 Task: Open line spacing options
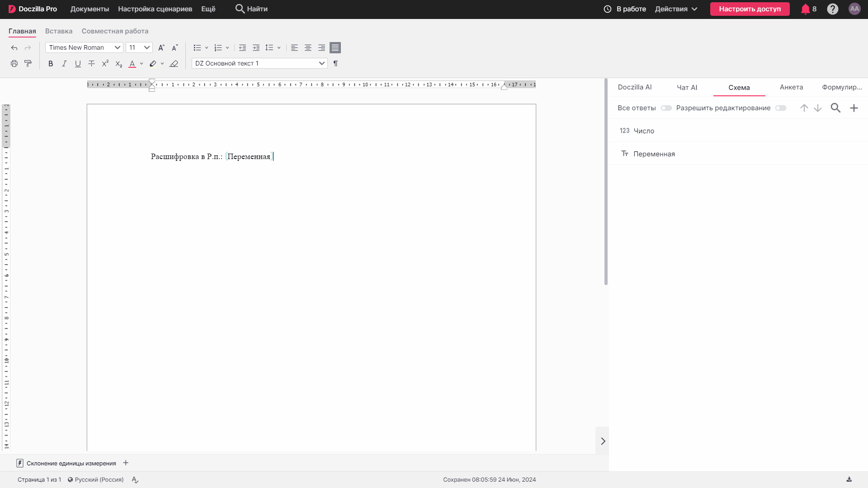click(x=269, y=48)
